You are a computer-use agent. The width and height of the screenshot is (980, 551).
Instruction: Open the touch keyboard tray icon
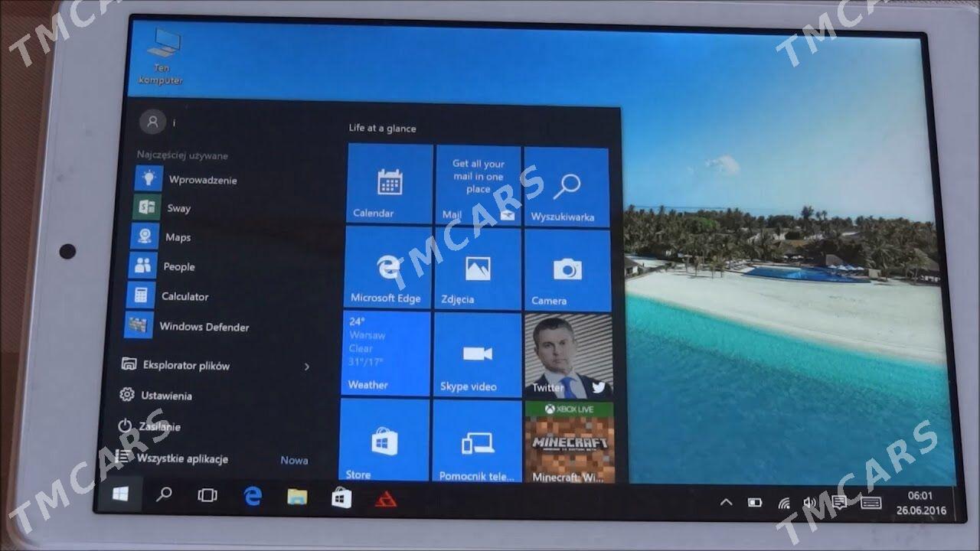[871, 503]
